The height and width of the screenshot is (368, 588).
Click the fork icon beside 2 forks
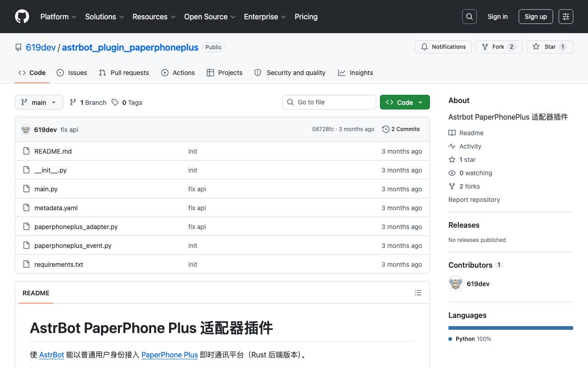(x=452, y=186)
